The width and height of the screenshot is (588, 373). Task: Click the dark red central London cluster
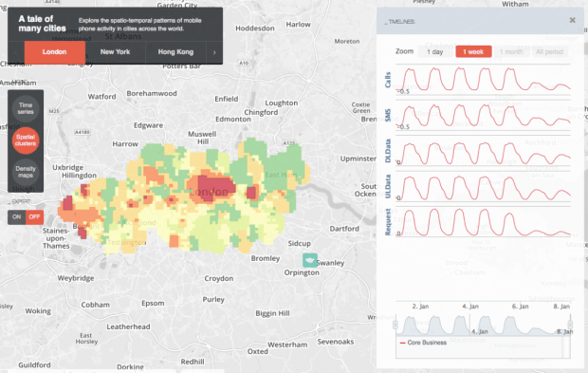pyautogui.click(x=215, y=187)
